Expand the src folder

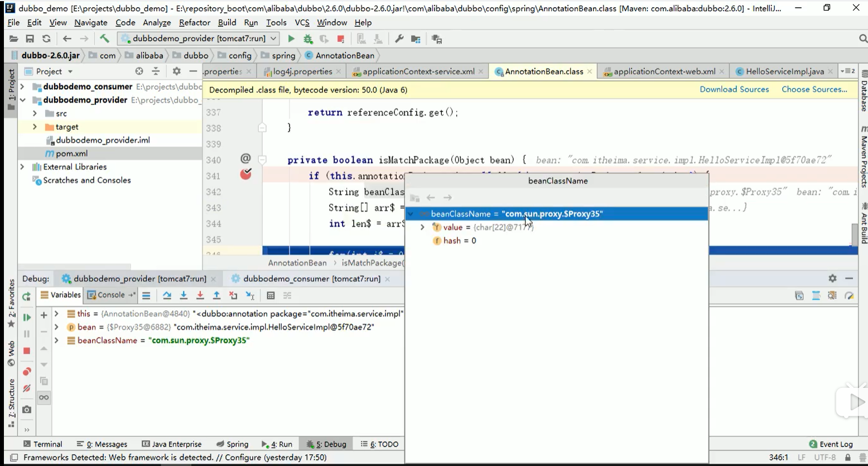point(35,113)
